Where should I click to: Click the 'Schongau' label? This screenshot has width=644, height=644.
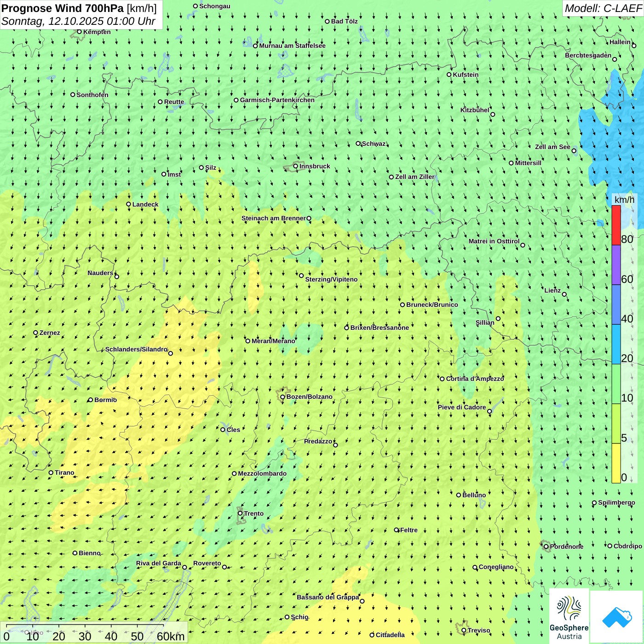click(215, 6)
